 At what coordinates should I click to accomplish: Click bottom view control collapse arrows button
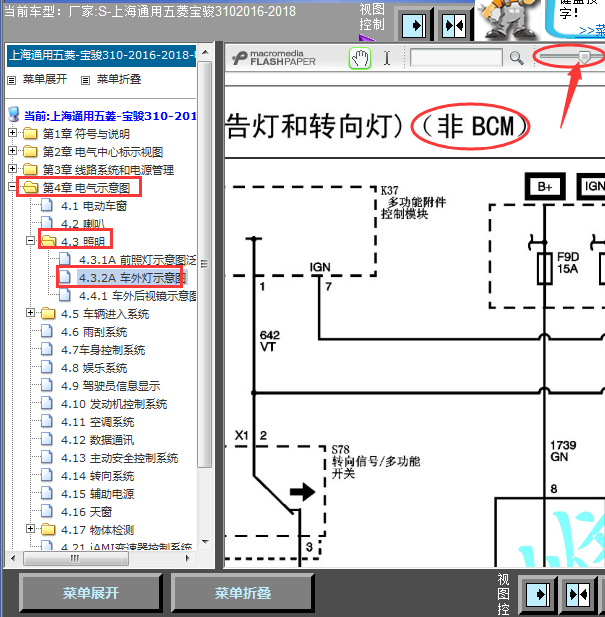[x=577, y=594]
